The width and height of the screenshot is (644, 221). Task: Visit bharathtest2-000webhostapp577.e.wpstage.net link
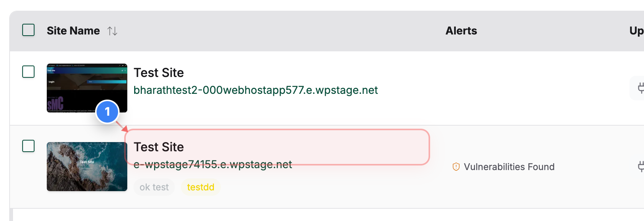[x=256, y=90]
